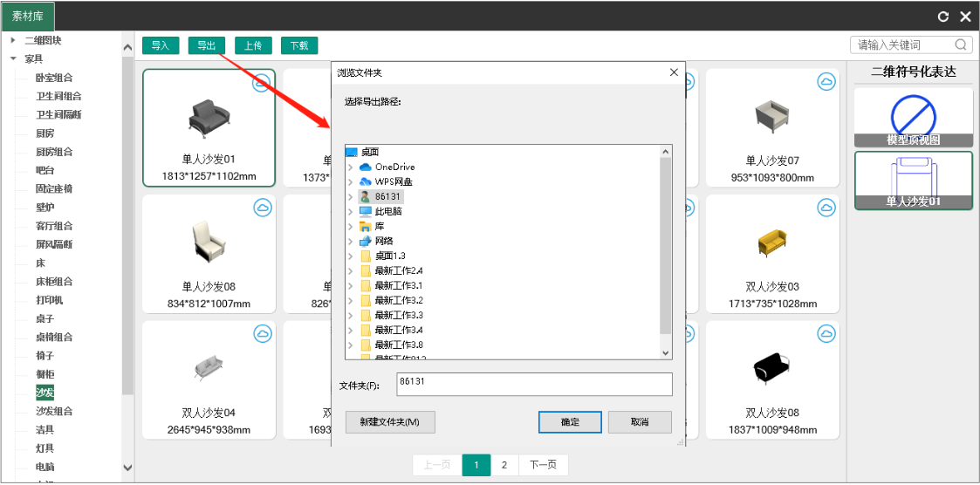Viewport: 980px width, 485px height.
Task: Select 卫生间组合 category
Action: click(58, 96)
